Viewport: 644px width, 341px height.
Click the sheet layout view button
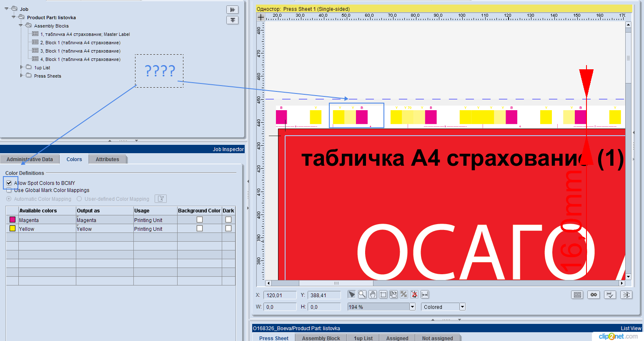(577, 295)
